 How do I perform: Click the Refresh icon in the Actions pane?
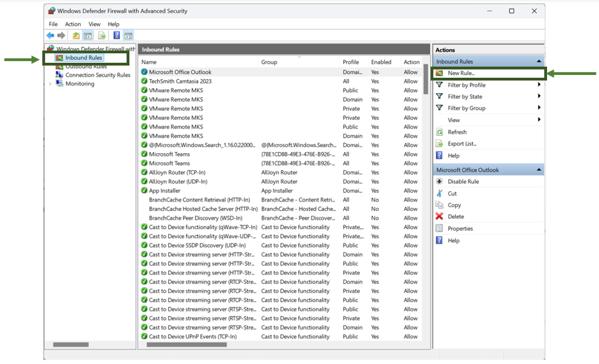click(439, 132)
